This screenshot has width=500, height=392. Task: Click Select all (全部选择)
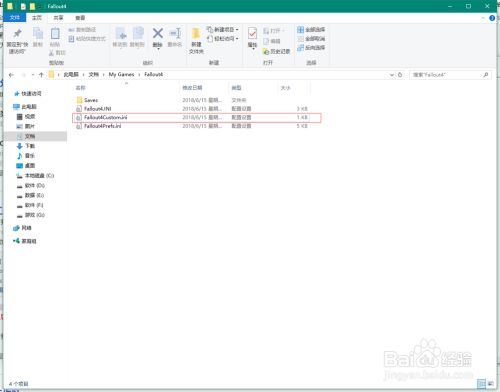point(311,30)
